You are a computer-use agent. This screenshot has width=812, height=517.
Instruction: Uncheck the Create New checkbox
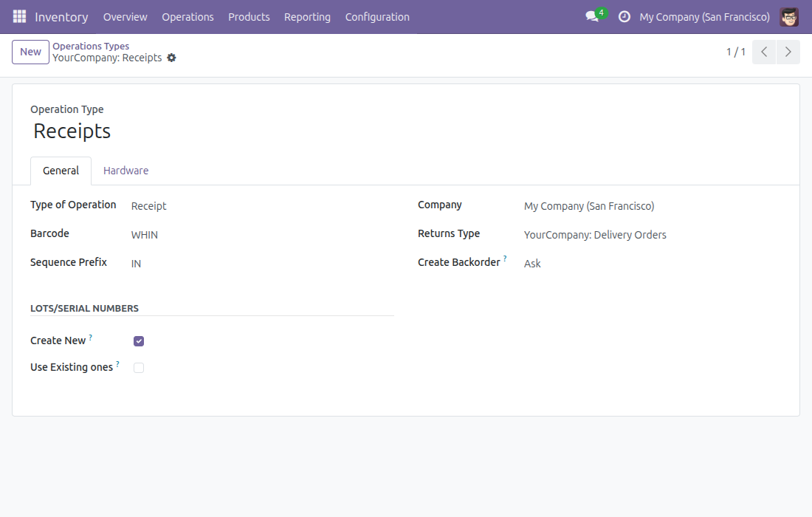139,341
